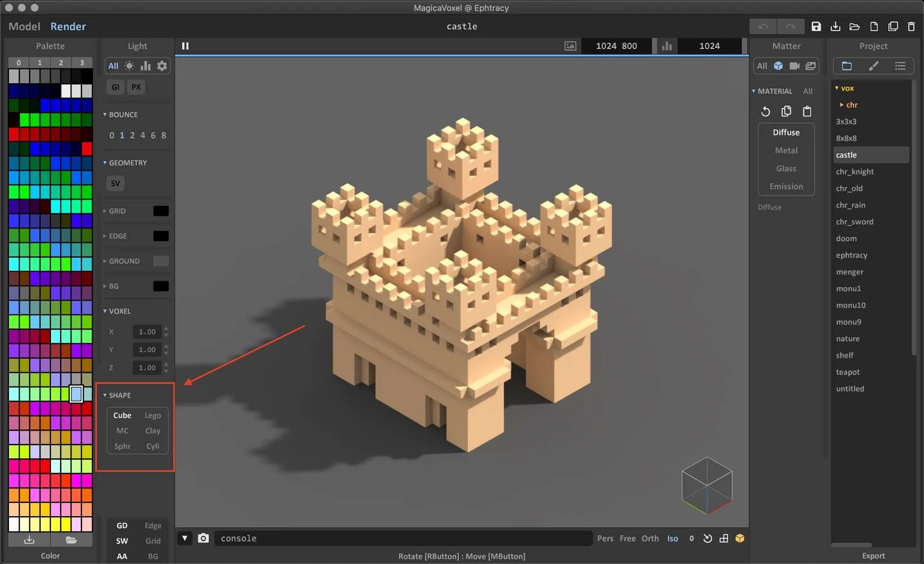
Task: Open the brush icon in Project panel
Action: pos(873,66)
